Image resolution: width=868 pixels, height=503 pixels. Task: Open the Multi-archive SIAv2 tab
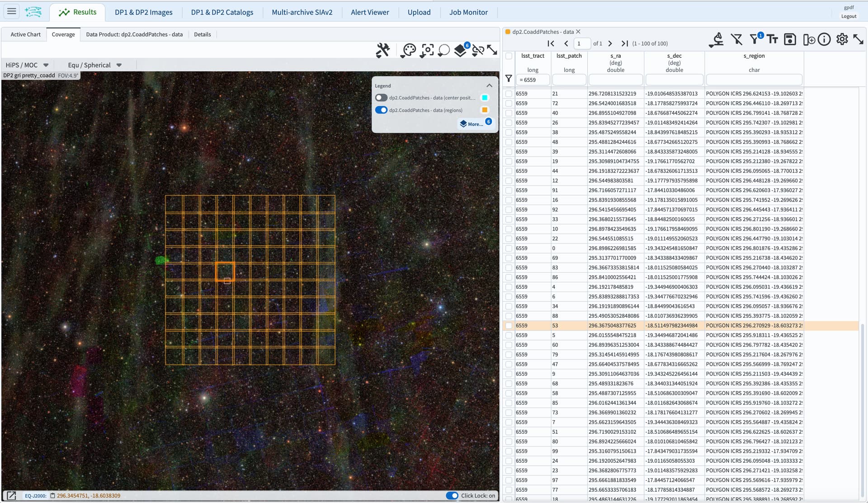tap(302, 12)
